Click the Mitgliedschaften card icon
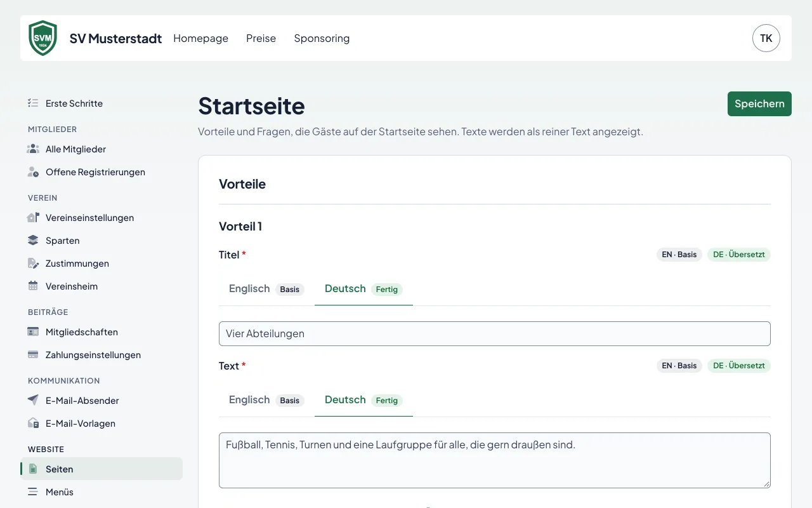The width and height of the screenshot is (812, 508). 33,331
